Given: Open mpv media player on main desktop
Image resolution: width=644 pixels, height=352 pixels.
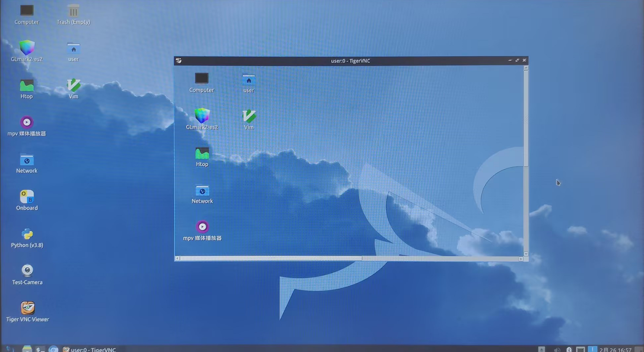Looking at the screenshot, I should click(27, 126).
